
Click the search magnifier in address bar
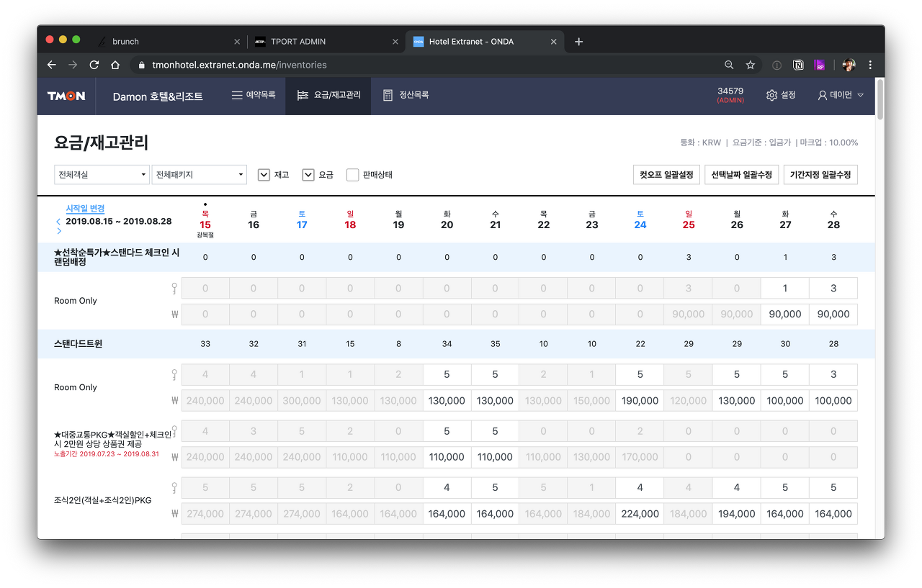pyautogui.click(x=729, y=65)
